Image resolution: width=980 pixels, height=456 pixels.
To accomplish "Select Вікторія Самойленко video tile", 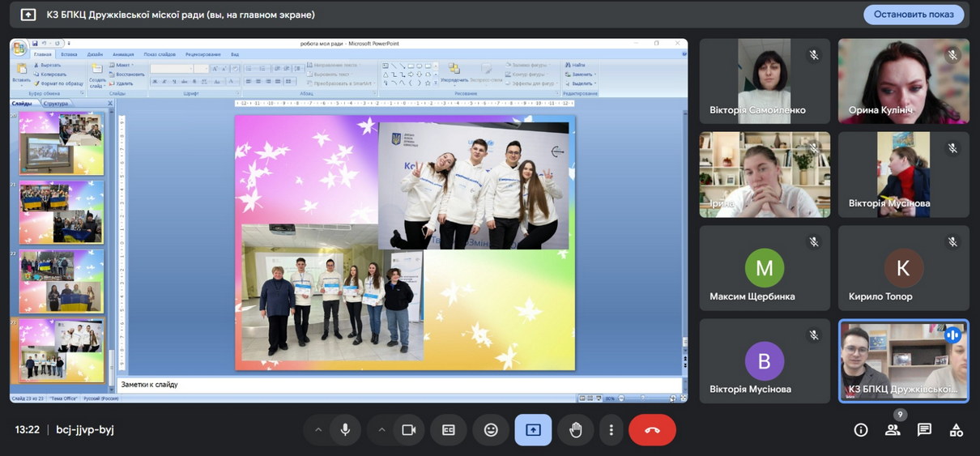I will pyautogui.click(x=765, y=81).
